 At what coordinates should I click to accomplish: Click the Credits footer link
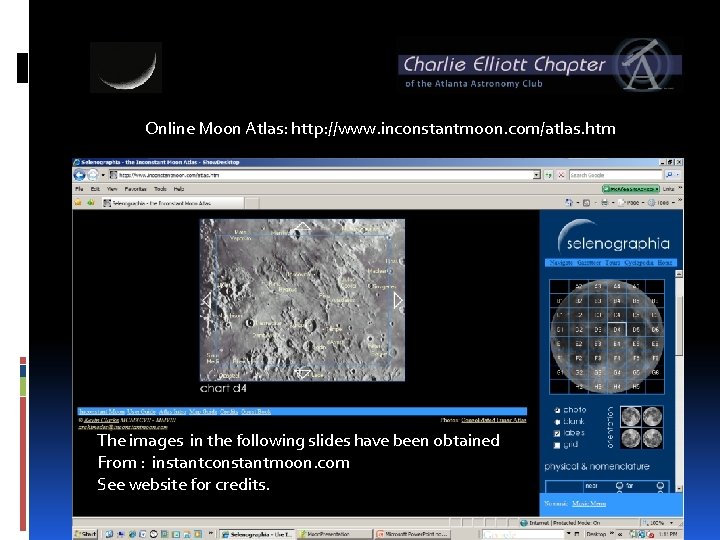[229, 411]
